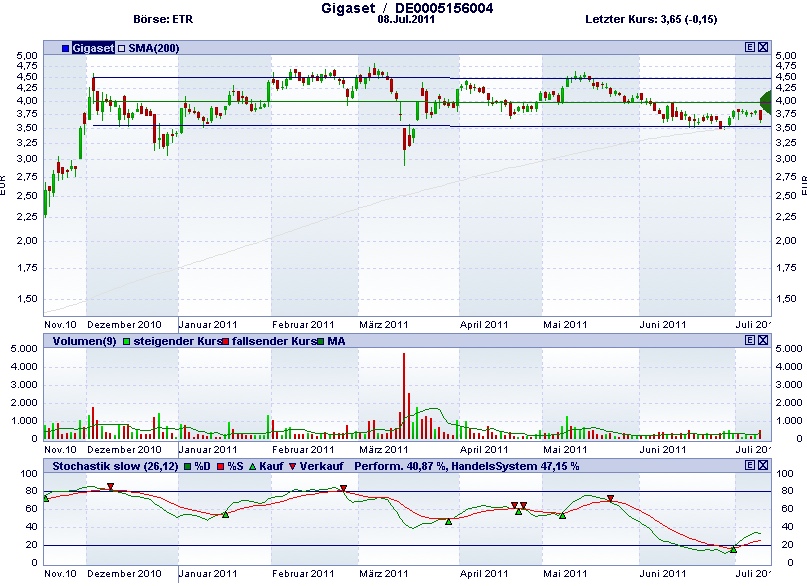The height and width of the screenshot is (586, 807).
Task: Close the Volumen panel with its X icon
Action: [x=763, y=340]
